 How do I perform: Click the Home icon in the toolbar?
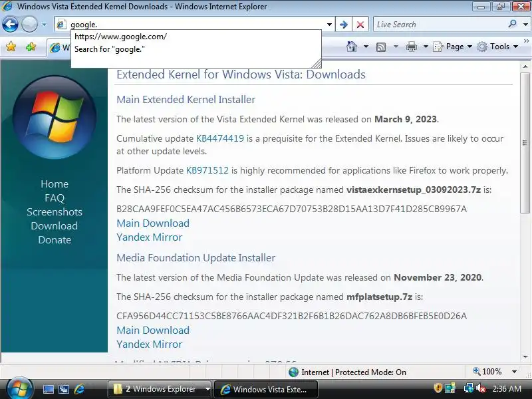coord(352,47)
